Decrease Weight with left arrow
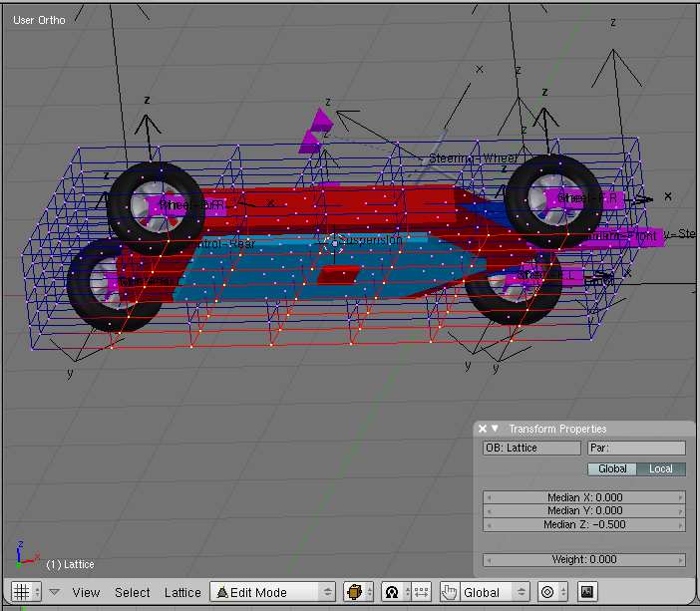Image resolution: width=700 pixels, height=611 pixels. coord(489,560)
